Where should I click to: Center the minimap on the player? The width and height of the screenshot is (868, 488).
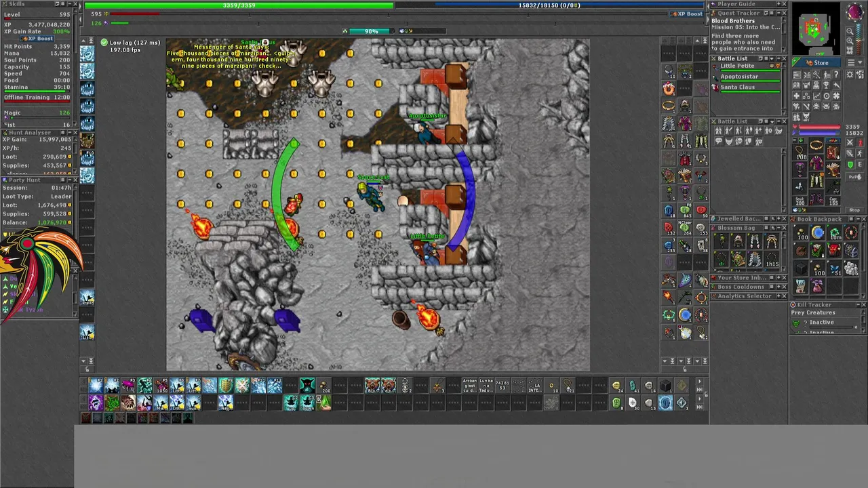pos(850,50)
